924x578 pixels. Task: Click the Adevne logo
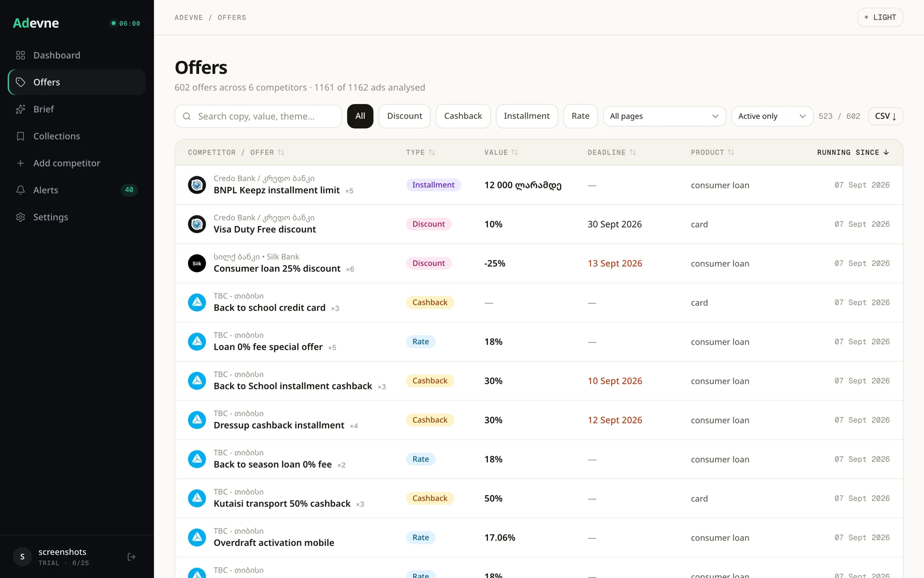point(36,23)
